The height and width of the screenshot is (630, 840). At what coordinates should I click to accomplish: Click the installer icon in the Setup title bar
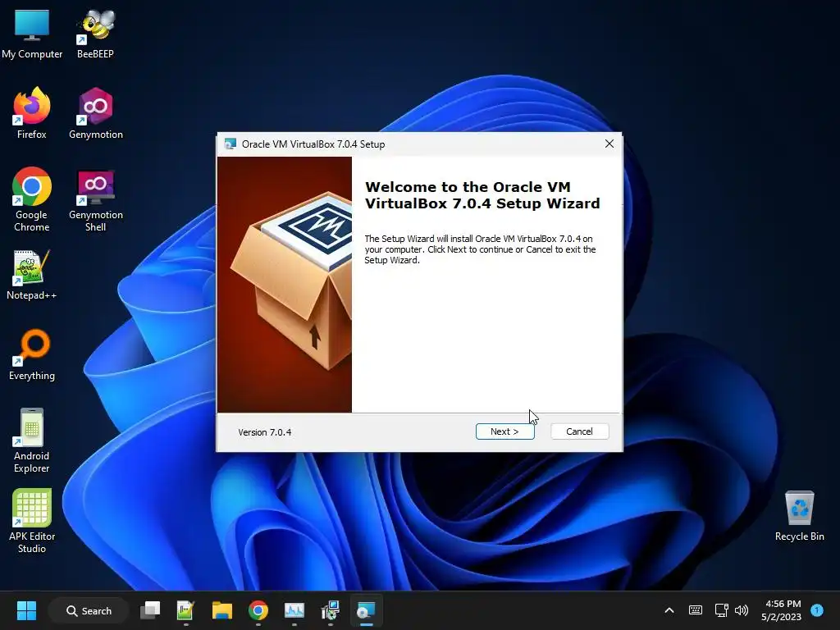pyautogui.click(x=231, y=144)
